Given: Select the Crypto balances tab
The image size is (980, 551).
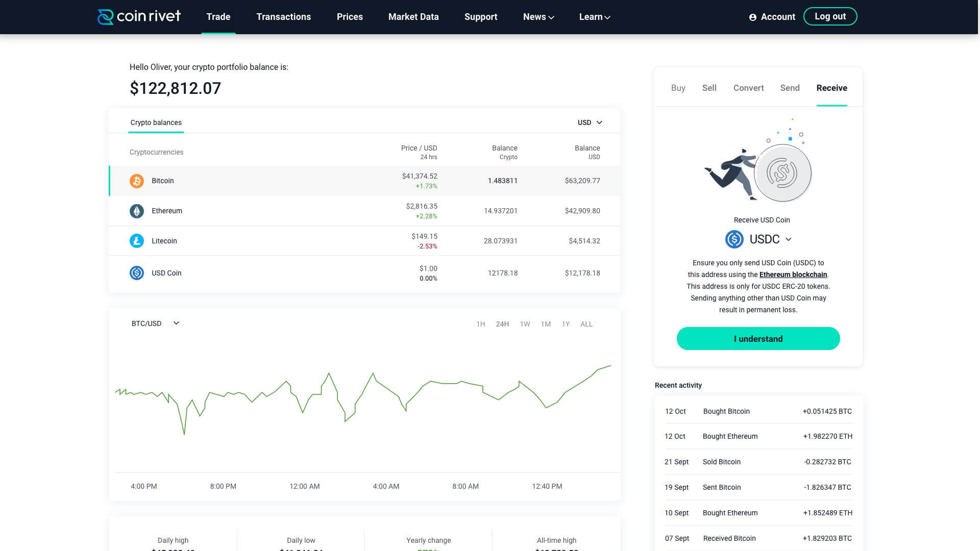Looking at the screenshot, I should pos(156,122).
